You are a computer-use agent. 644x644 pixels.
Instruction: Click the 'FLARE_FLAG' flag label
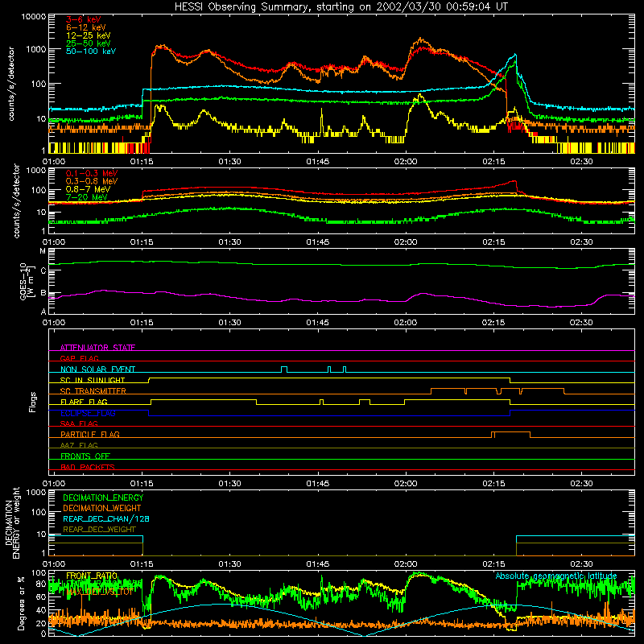(x=84, y=402)
